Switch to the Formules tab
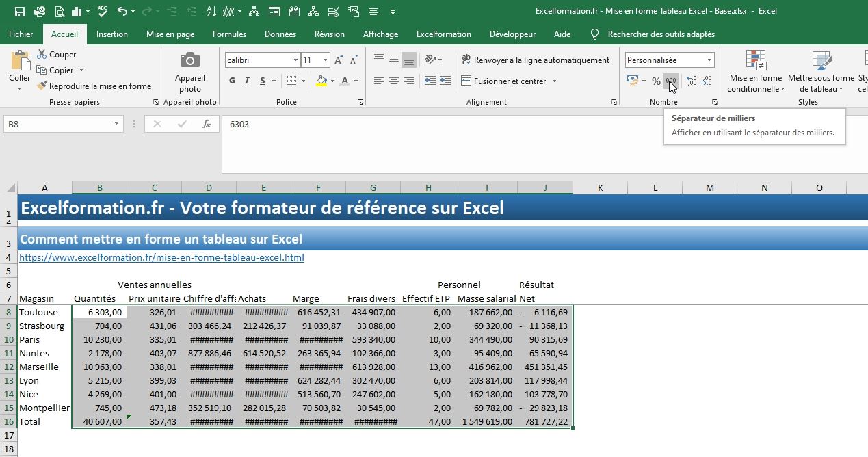 pyautogui.click(x=229, y=34)
